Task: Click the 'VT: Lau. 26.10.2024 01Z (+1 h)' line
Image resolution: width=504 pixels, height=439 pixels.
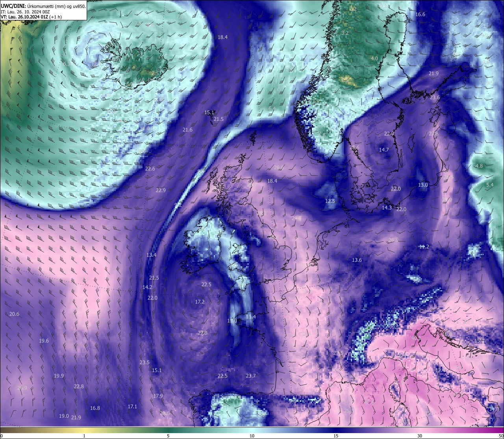Action: pyautogui.click(x=31, y=17)
